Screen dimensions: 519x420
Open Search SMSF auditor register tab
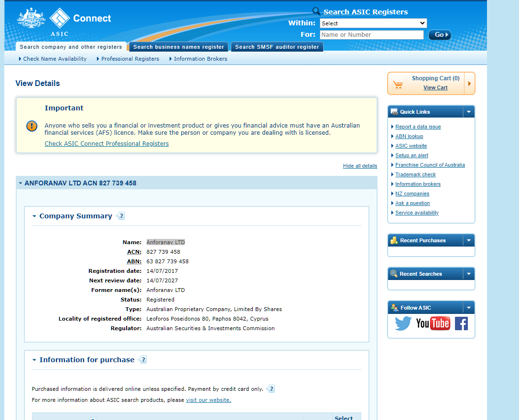pos(277,47)
